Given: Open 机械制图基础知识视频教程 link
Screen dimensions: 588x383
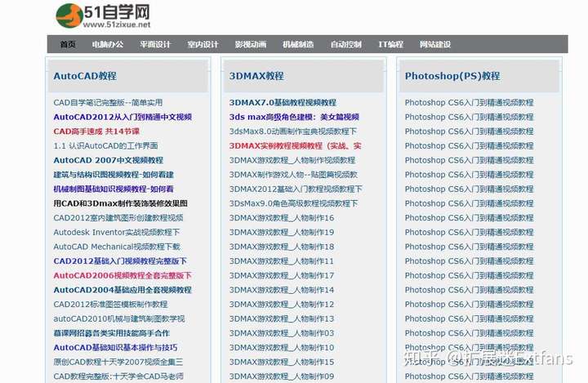Looking at the screenshot, I should (114, 189).
